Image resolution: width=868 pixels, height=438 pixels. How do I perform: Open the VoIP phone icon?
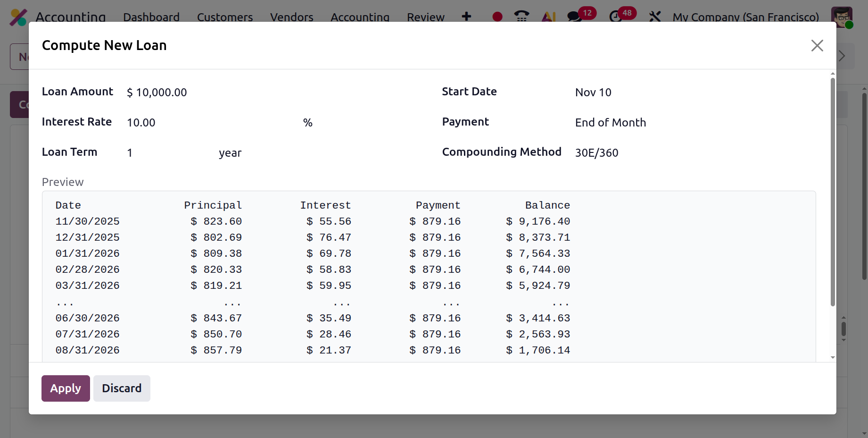click(x=521, y=17)
